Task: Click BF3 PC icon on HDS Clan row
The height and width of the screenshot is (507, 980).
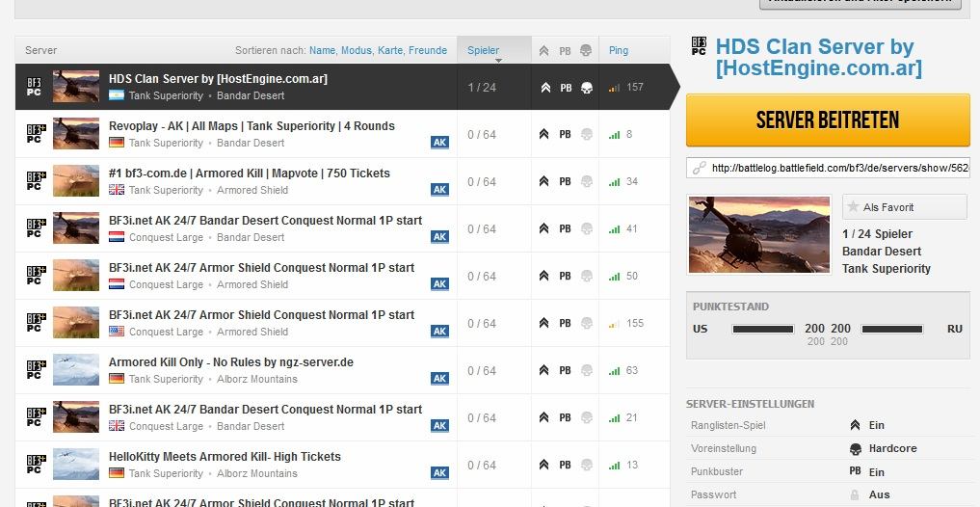Action: pos(35,87)
